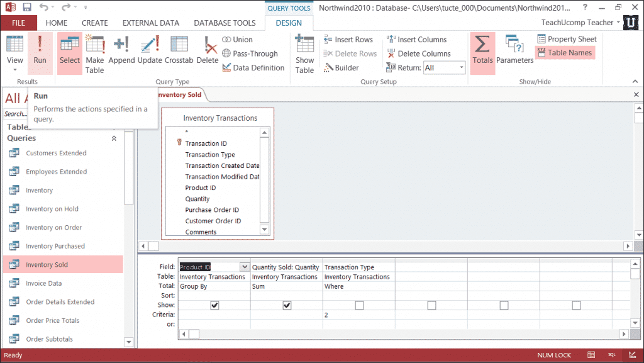This screenshot has width=644, height=363.
Task: Choose the Select query type
Action: pyautogui.click(x=69, y=53)
